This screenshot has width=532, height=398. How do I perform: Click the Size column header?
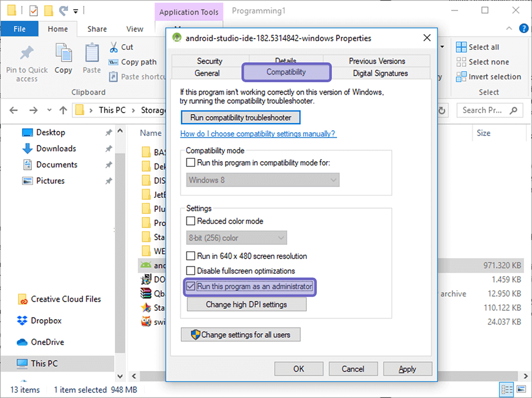(483, 133)
